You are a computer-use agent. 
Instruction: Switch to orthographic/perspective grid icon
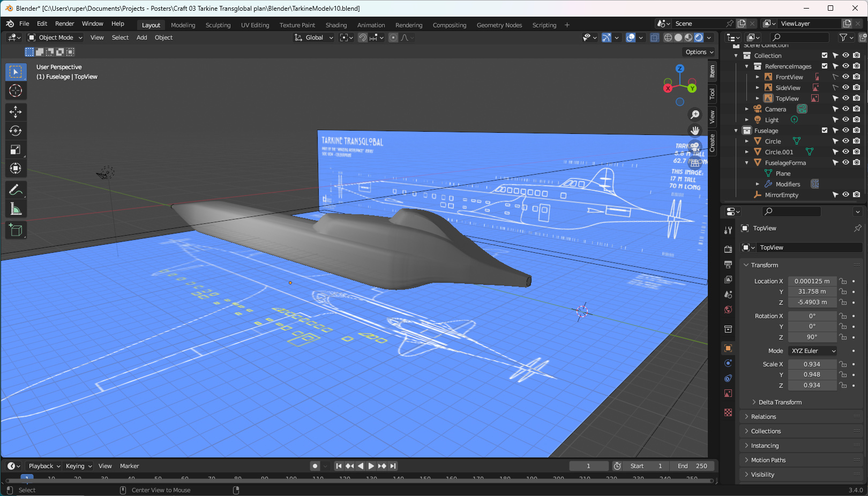(695, 163)
